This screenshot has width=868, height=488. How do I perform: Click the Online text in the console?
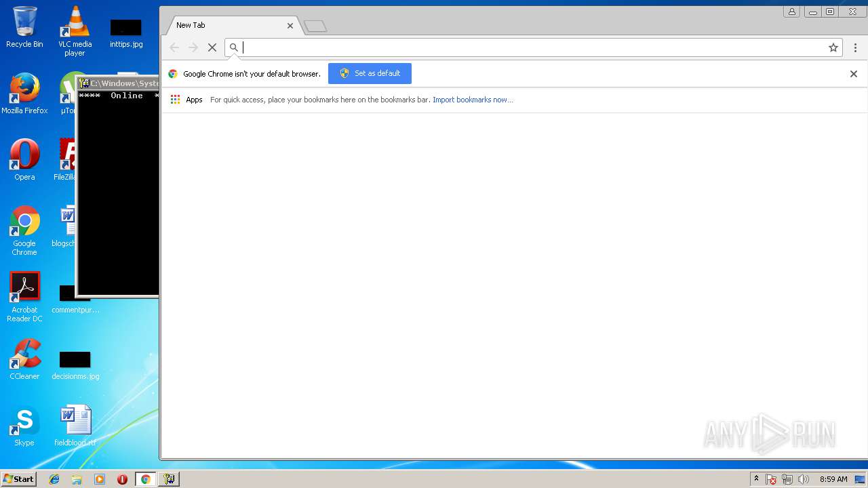[x=127, y=96]
